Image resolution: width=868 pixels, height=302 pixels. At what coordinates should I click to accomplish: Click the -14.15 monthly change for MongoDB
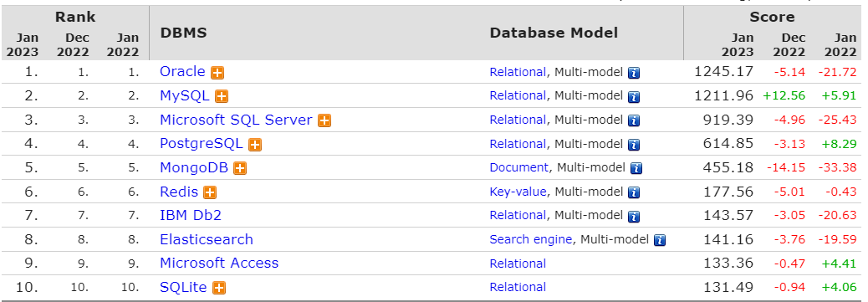pyautogui.click(x=785, y=167)
